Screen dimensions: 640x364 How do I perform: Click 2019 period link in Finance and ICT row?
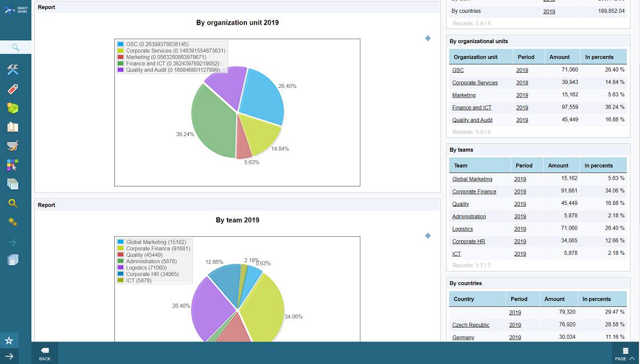click(x=522, y=108)
